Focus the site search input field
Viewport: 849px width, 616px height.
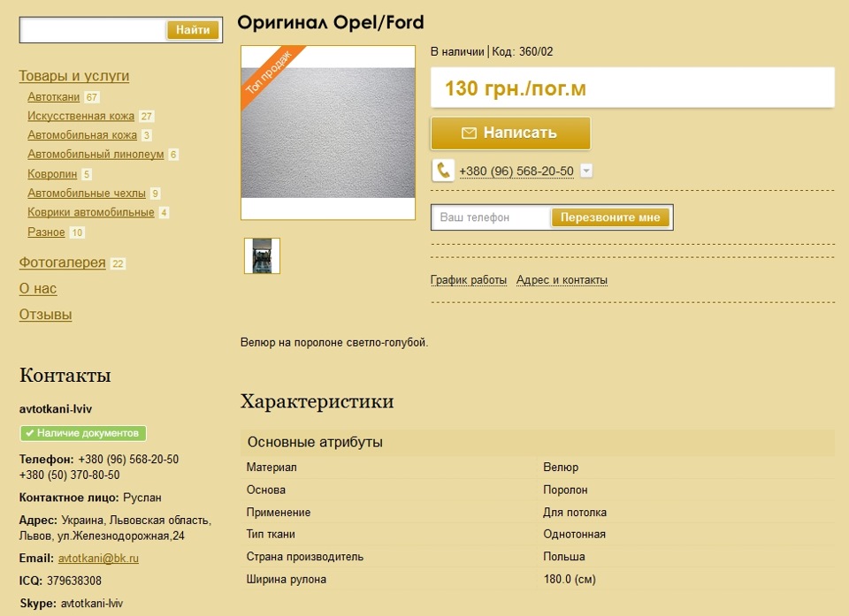click(93, 30)
